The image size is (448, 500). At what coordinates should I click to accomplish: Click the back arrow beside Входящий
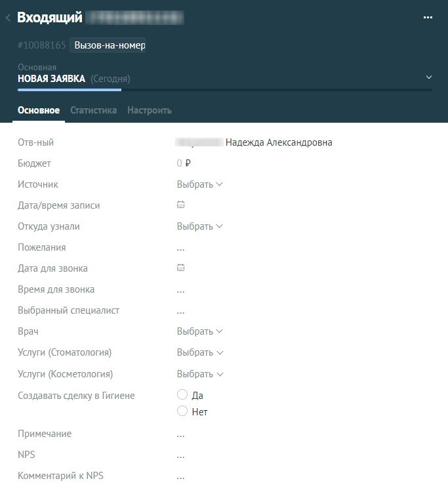pos(8,18)
